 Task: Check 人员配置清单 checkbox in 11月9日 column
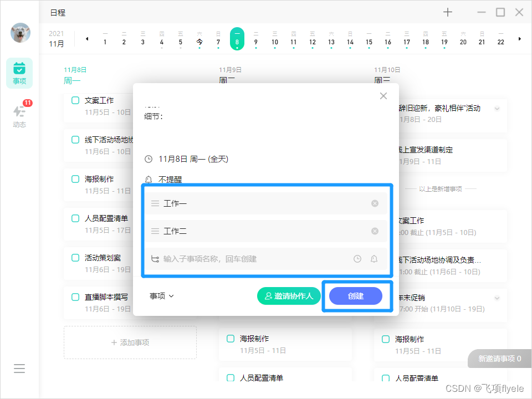231,377
